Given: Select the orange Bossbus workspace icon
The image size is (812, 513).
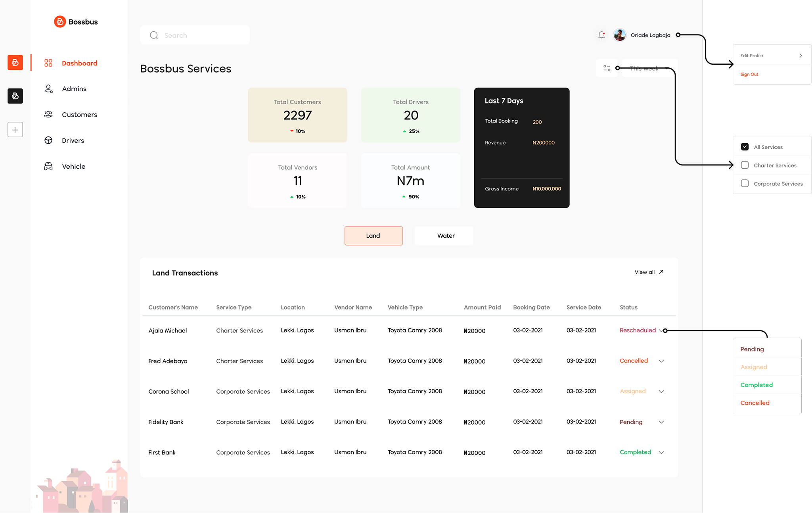Looking at the screenshot, I should tap(15, 62).
